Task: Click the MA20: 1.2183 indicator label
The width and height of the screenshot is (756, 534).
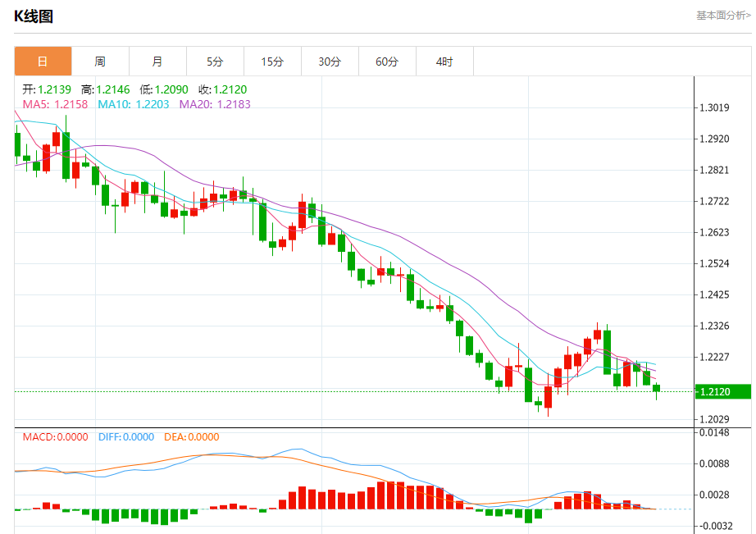Action: pos(215,104)
